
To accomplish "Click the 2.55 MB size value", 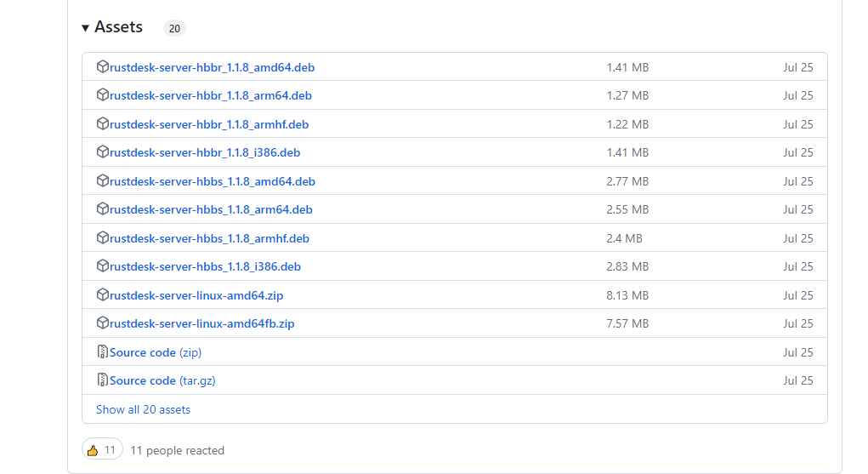I will coord(627,209).
